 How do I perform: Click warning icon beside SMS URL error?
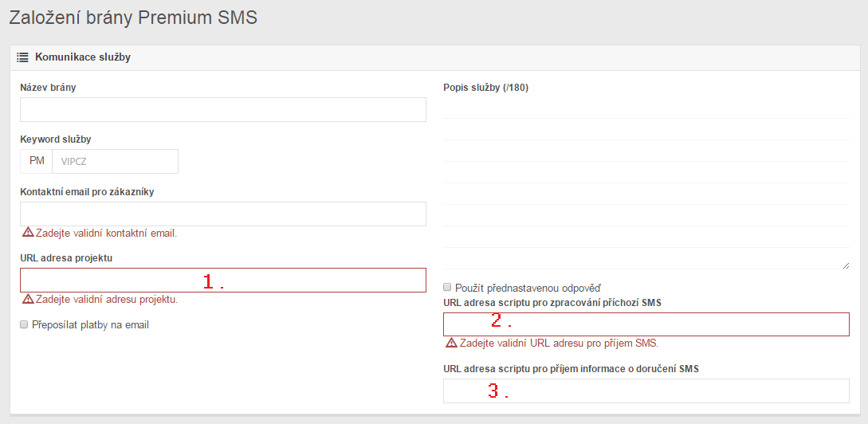click(451, 343)
